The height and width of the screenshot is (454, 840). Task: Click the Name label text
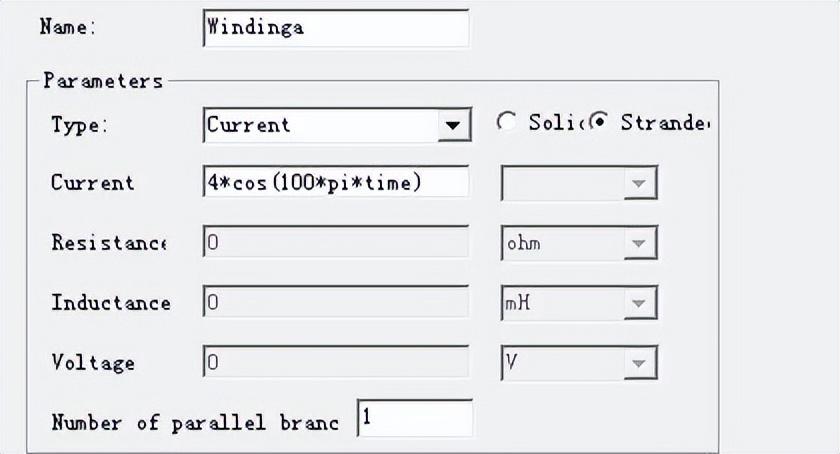[67, 27]
